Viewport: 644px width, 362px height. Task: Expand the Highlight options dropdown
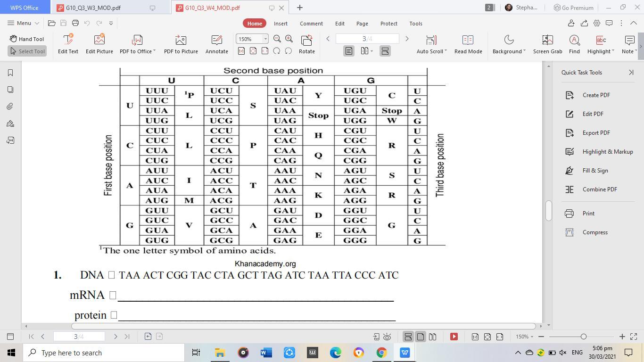[x=613, y=51]
